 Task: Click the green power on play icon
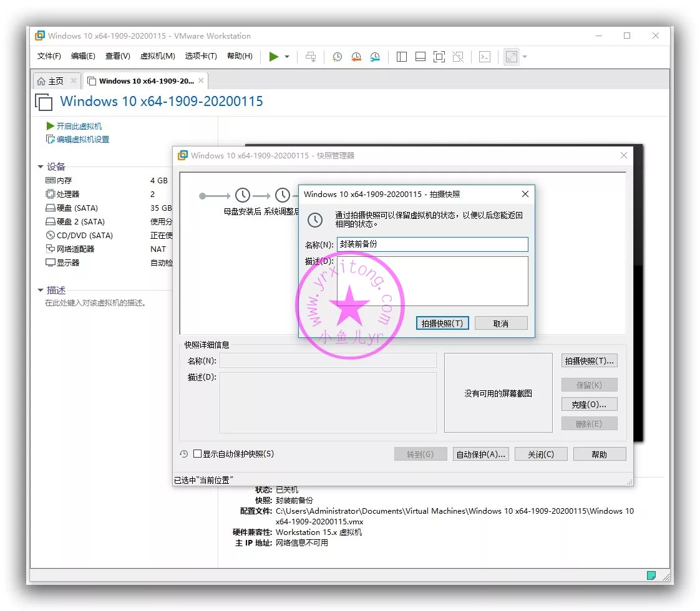tap(273, 57)
